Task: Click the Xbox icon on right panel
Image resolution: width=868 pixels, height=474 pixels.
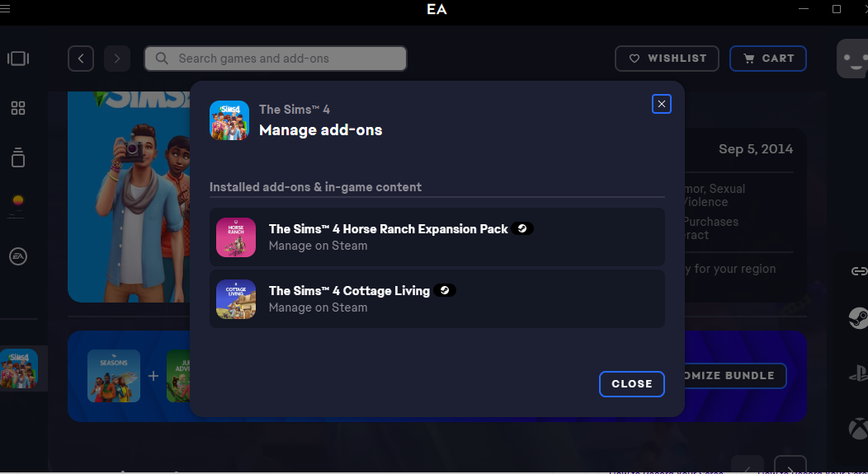Action: [858, 428]
